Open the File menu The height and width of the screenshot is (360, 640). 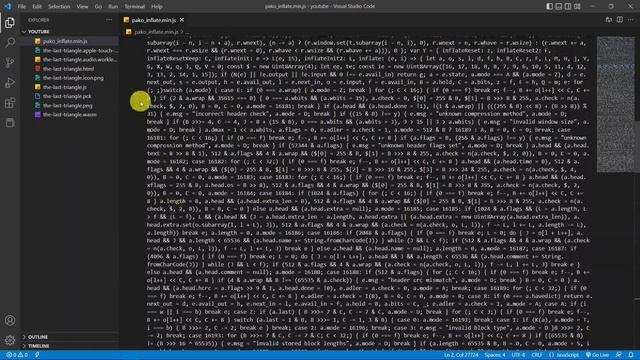(x=22, y=7)
